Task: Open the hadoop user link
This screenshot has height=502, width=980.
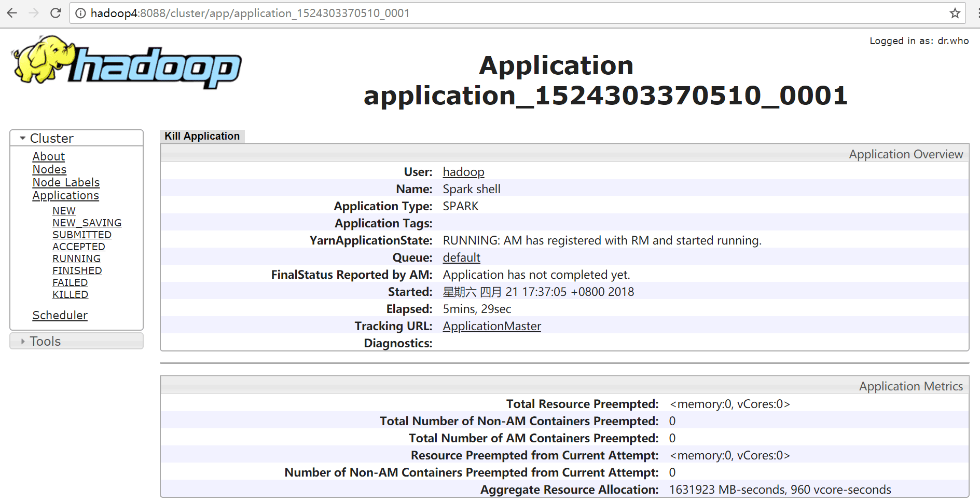Action: 463,172
